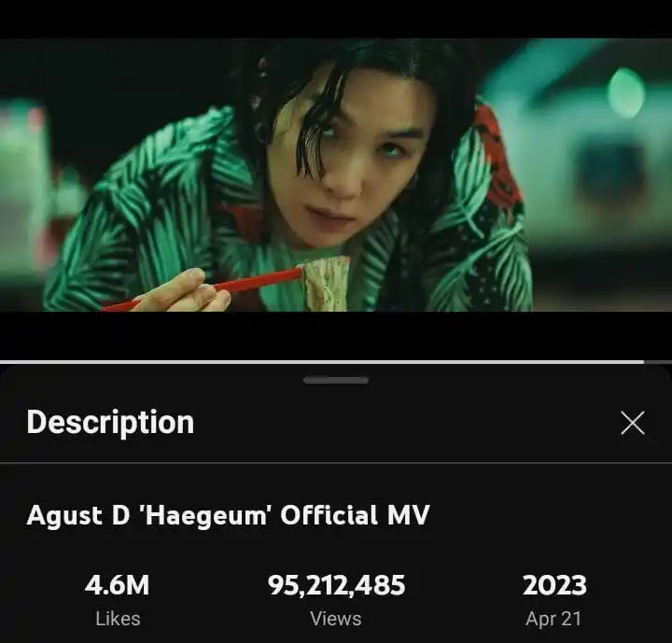Tap the Haegeum video player frame
This screenshot has height=643, width=672.
click(336, 175)
